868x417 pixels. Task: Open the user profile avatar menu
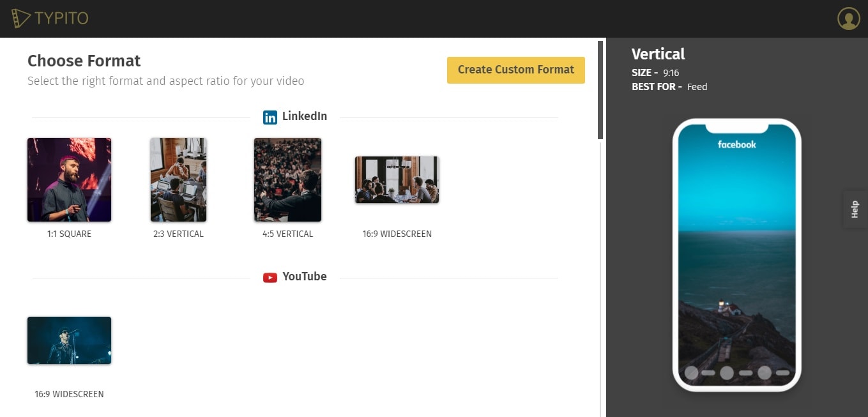[849, 19]
